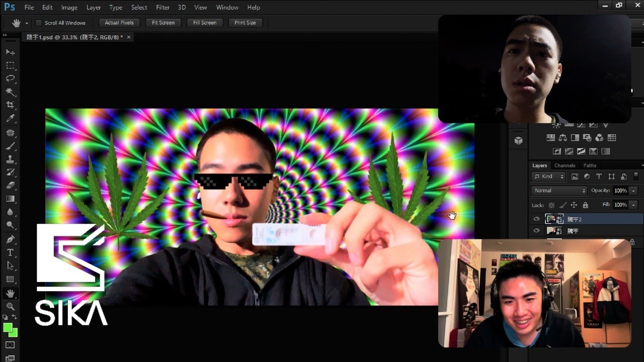Lock image pixels with brush icon

[x=562, y=205]
